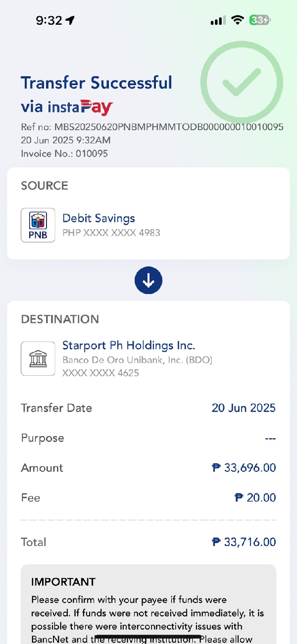
Task: Tap the PNB bank logo icon
Action: coord(38,225)
